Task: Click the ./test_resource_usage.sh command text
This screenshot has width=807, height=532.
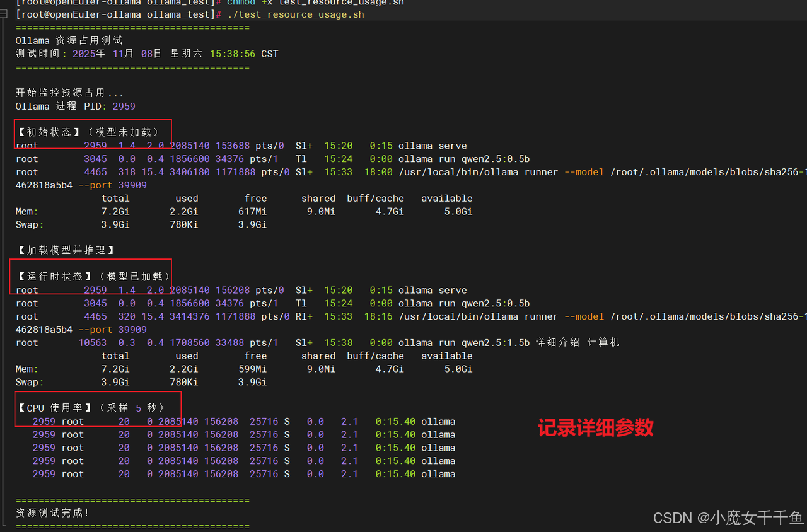Action: 296,14
